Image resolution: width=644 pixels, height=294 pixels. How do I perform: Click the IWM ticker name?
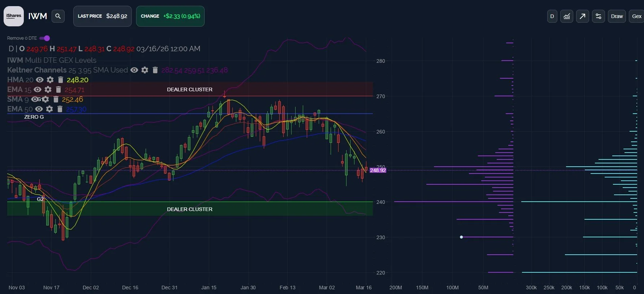[38, 16]
